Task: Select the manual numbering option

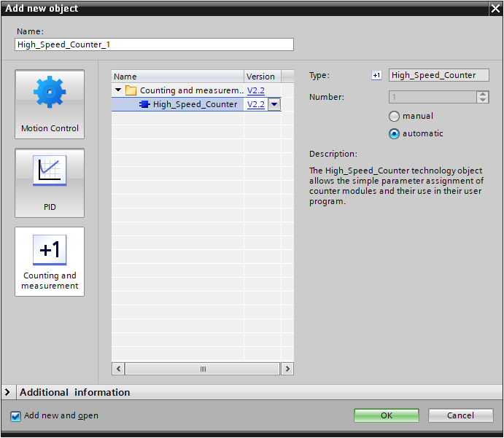Action: point(394,116)
